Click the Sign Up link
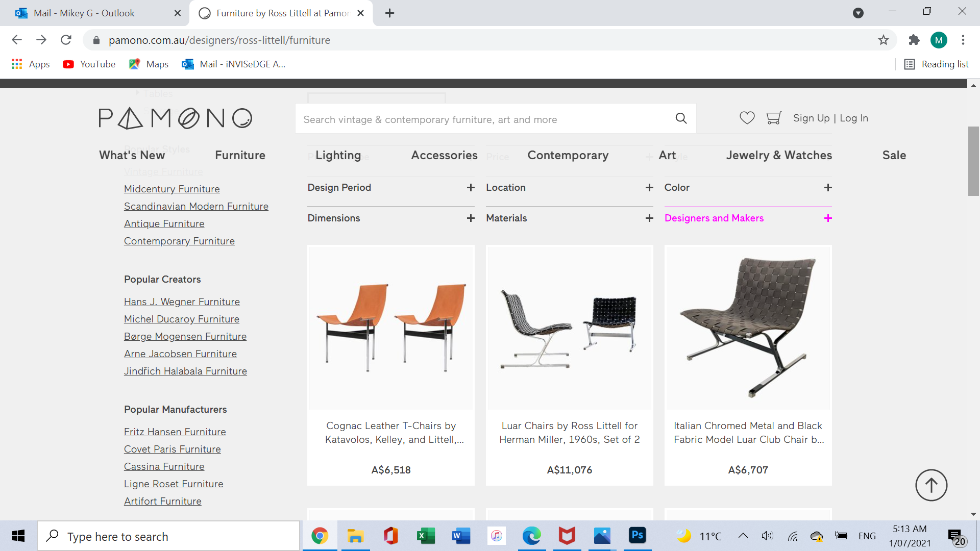Viewport: 980px width, 551px height. point(811,118)
